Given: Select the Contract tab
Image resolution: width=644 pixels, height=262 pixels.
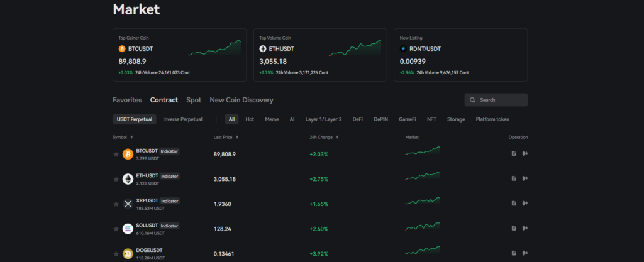Looking at the screenshot, I should click(164, 100).
